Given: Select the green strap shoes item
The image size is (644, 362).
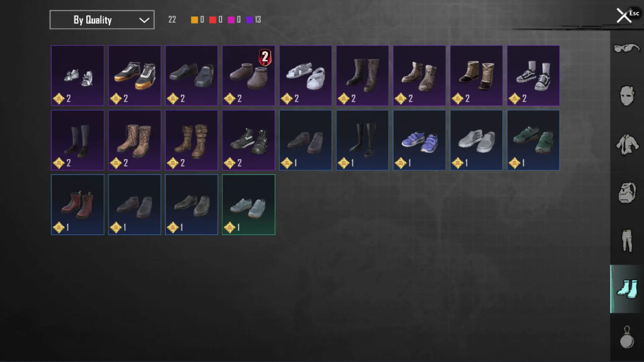Looking at the screenshot, I should (533, 140).
